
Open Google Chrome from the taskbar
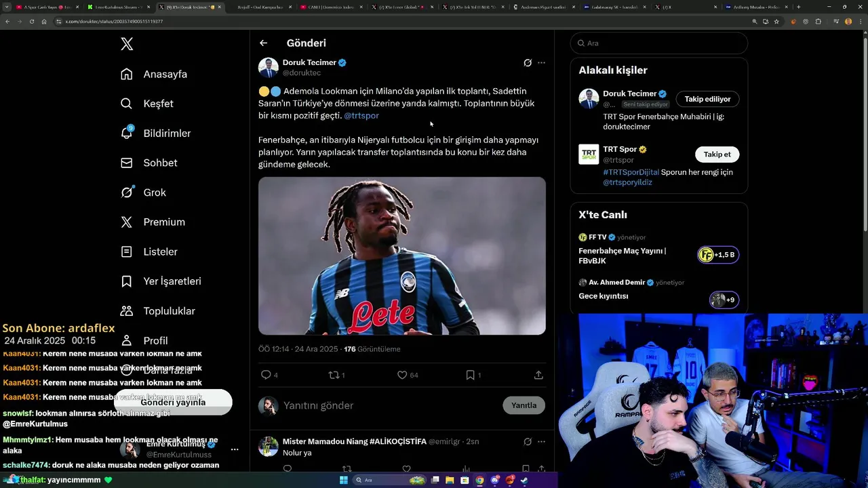[x=479, y=481]
